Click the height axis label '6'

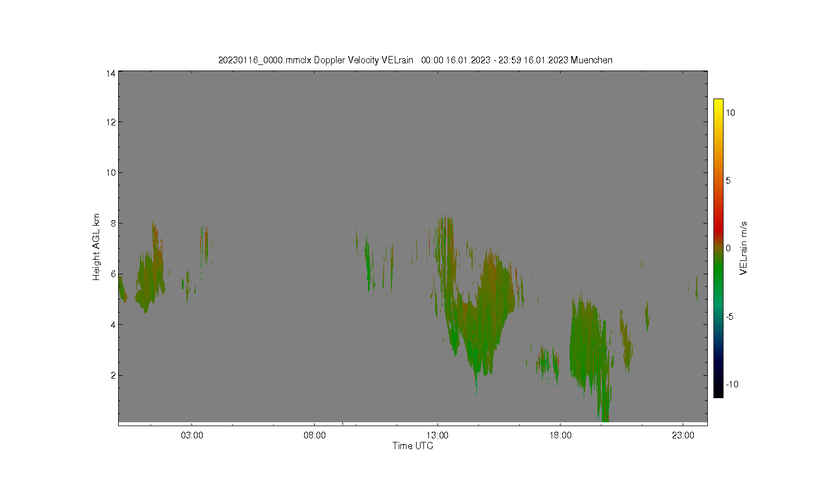tap(113, 274)
